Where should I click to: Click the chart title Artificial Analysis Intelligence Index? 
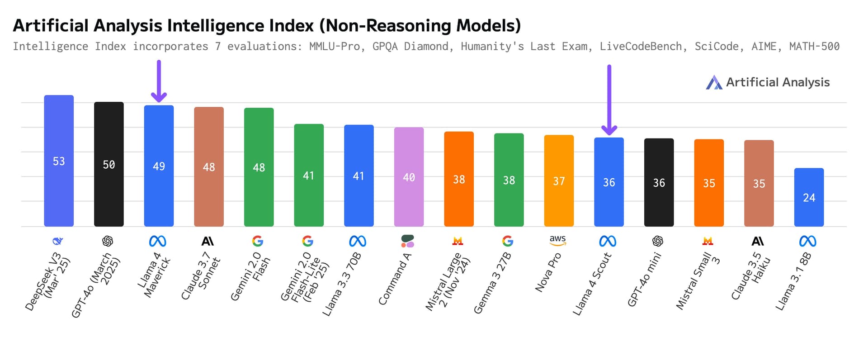[267, 25]
